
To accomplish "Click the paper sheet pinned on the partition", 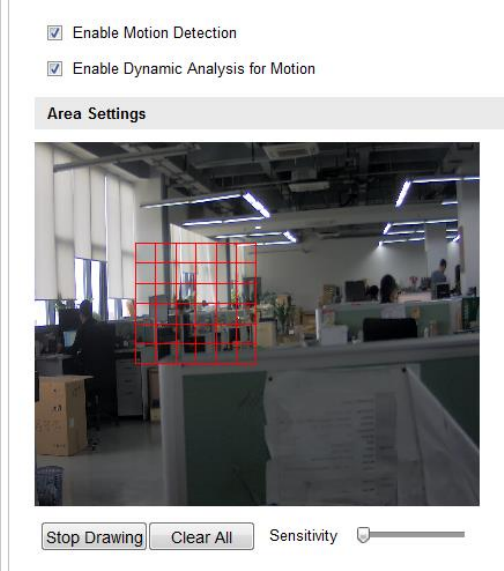I will click(368, 437).
